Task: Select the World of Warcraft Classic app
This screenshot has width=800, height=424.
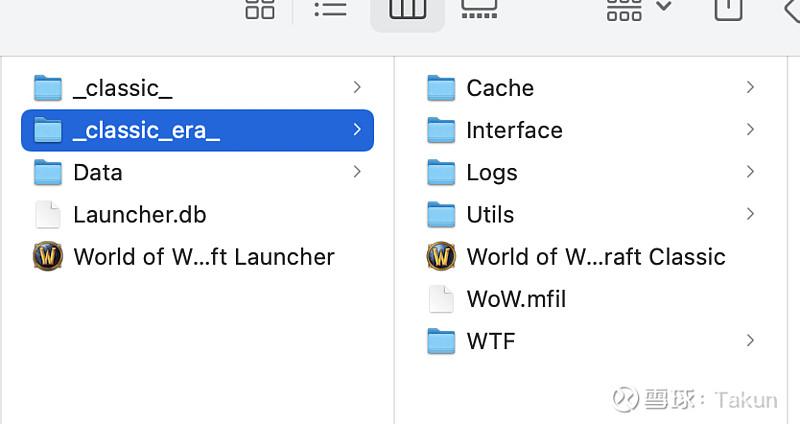Action: coord(576,256)
